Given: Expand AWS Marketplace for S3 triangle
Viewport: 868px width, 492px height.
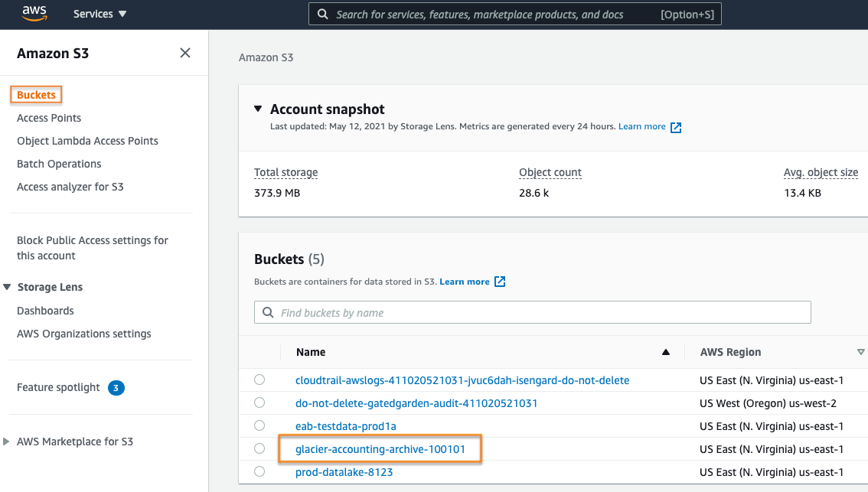Looking at the screenshot, I should pos(6,441).
